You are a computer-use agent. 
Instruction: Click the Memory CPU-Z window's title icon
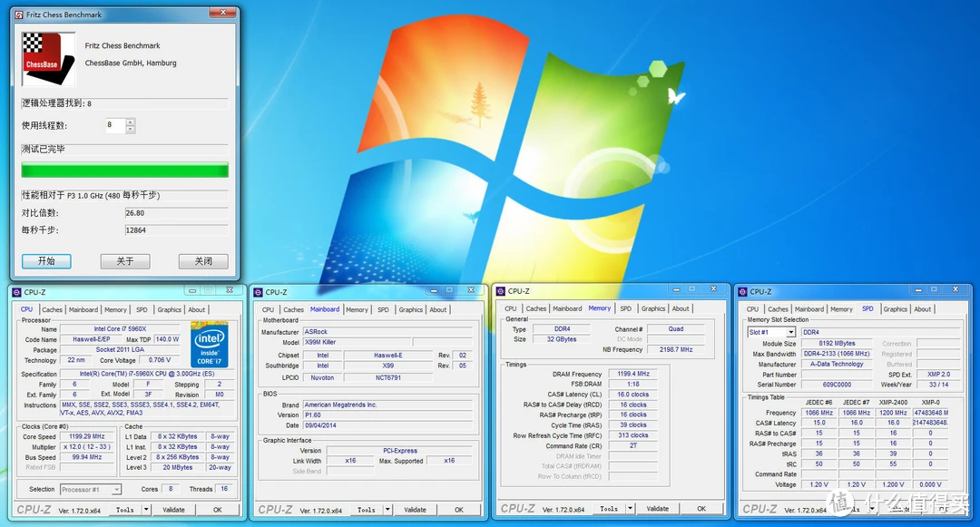point(501,291)
